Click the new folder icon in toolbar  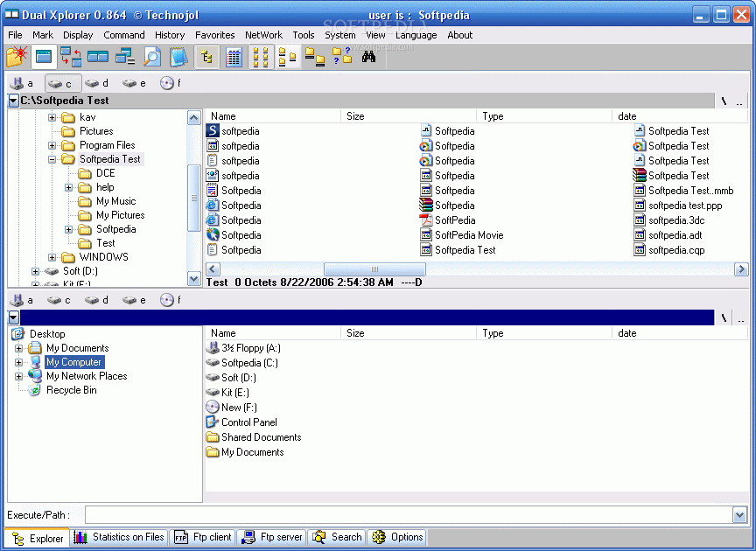[17, 58]
